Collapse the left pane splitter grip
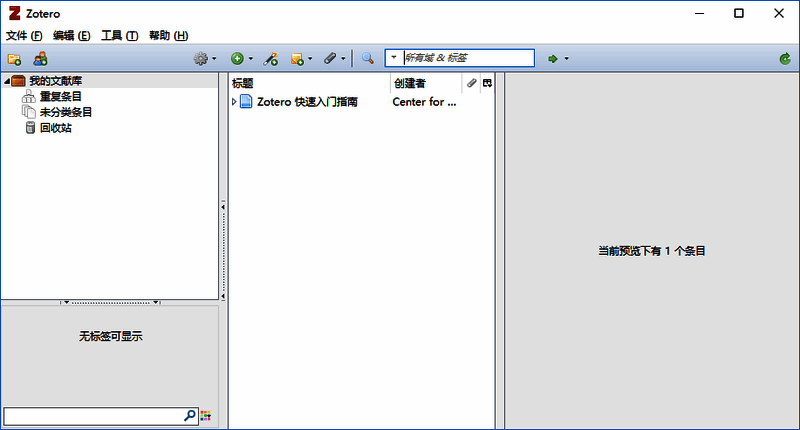The image size is (800, 430). tap(223, 251)
